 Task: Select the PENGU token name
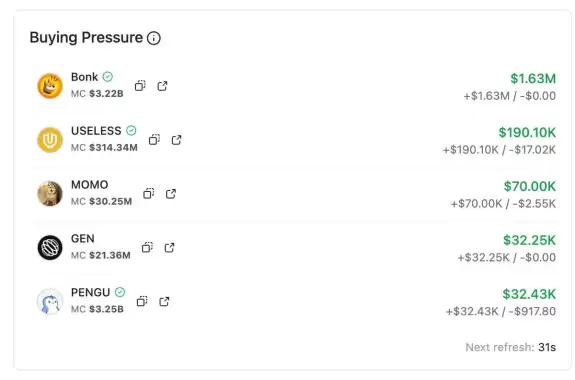click(91, 292)
